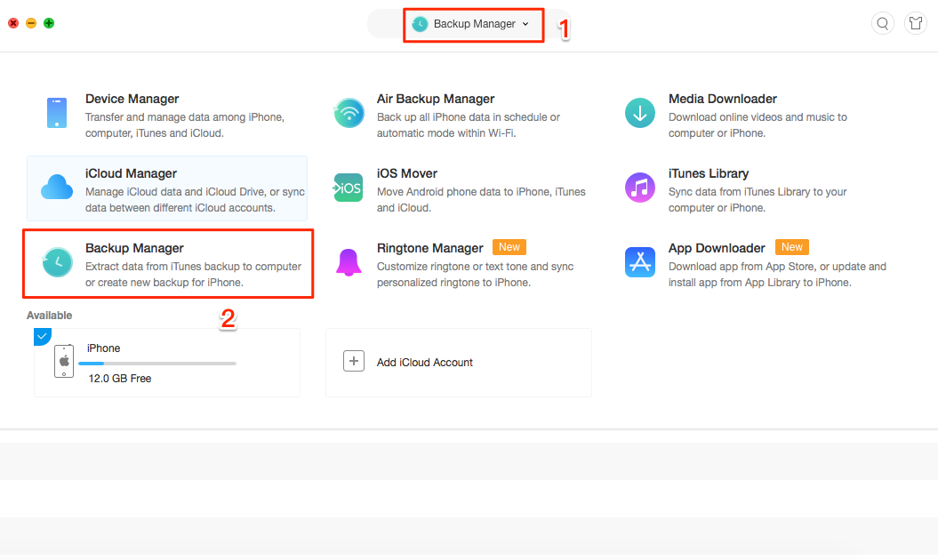This screenshot has height=560, width=938.
Task: Click 'Extract data from iTunes backup' description
Action: (193, 275)
